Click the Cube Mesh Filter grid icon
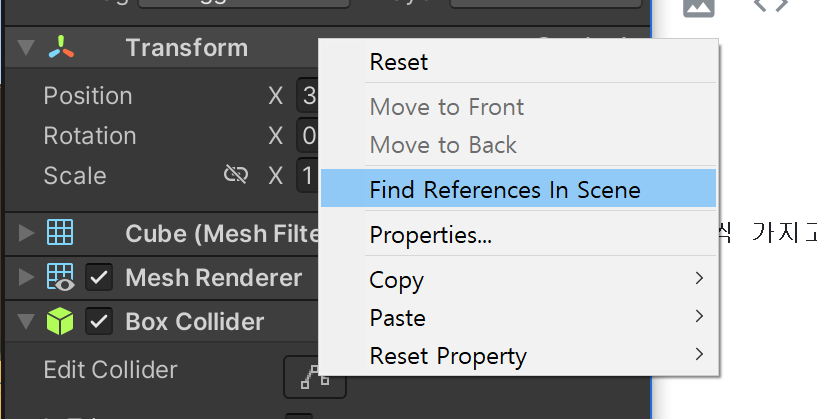This screenshot has width=817, height=419. point(60,232)
